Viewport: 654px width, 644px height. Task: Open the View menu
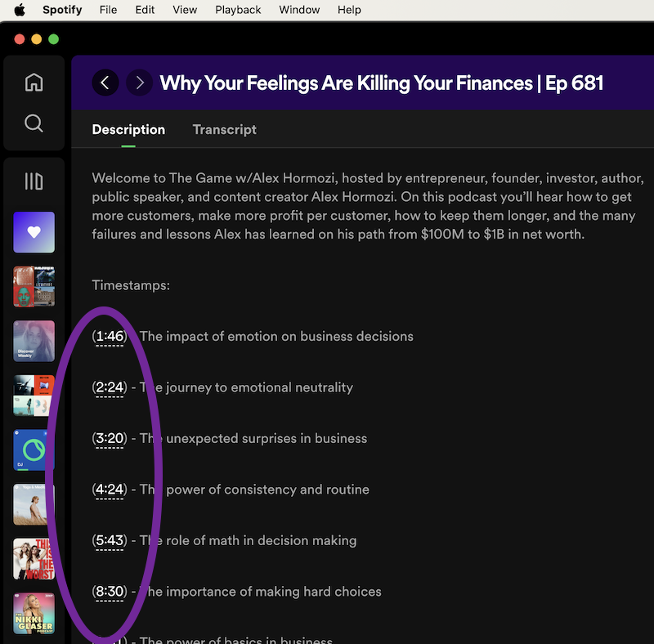[x=185, y=10]
